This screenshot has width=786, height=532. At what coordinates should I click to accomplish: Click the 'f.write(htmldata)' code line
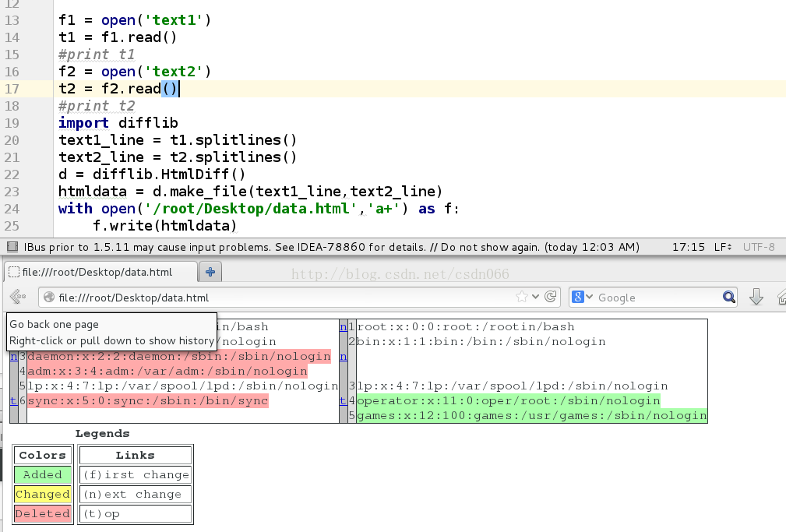164,226
